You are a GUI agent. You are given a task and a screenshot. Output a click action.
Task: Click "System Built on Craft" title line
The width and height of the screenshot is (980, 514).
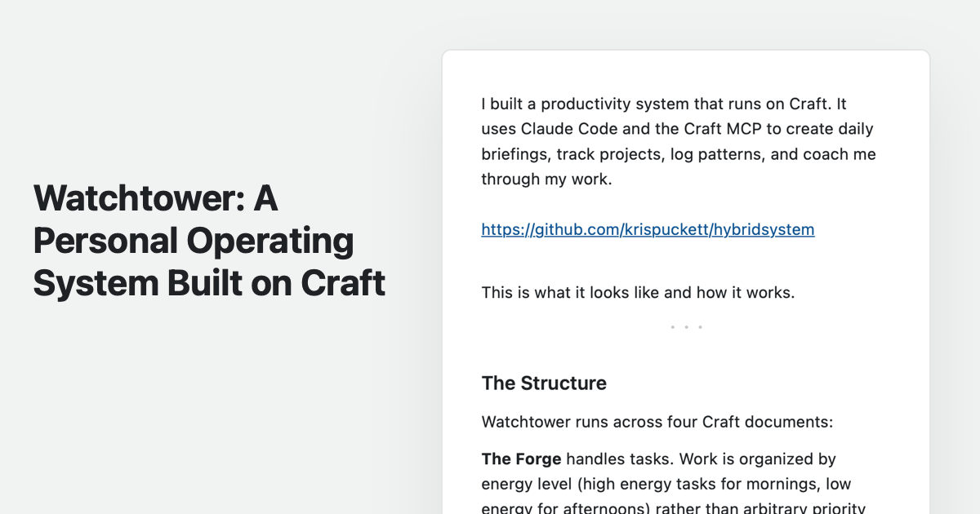[209, 283]
